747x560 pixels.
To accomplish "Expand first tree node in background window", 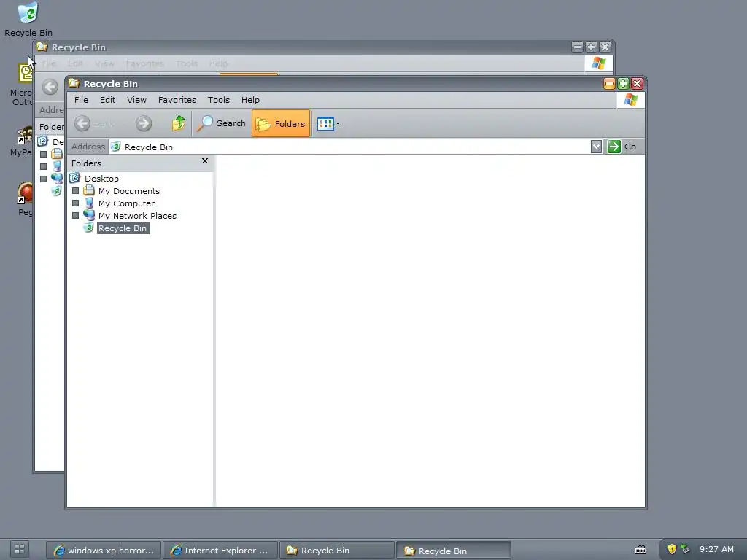I will (x=43, y=155).
